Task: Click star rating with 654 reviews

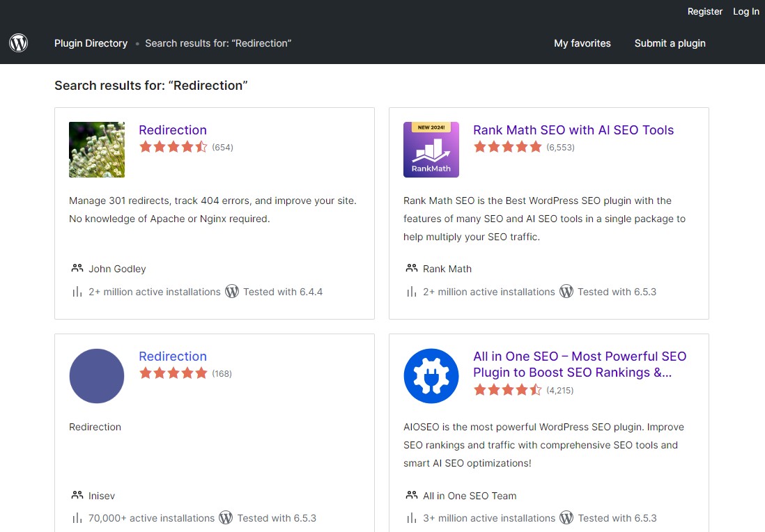Action: tap(173, 147)
